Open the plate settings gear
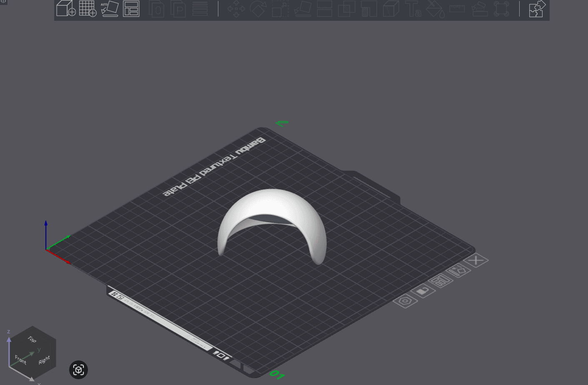This screenshot has width=588, height=385. coord(405,301)
